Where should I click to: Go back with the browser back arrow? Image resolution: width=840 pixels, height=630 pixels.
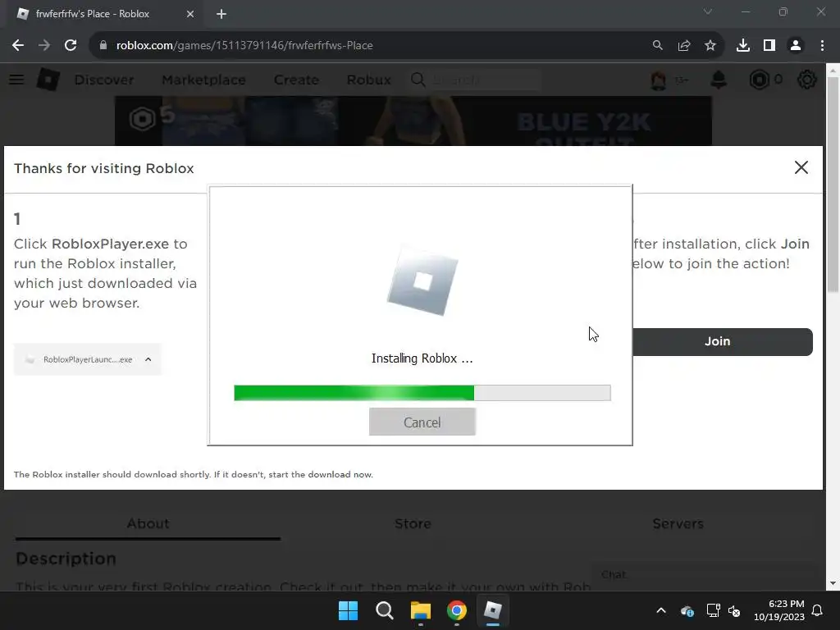pyautogui.click(x=18, y=46)
